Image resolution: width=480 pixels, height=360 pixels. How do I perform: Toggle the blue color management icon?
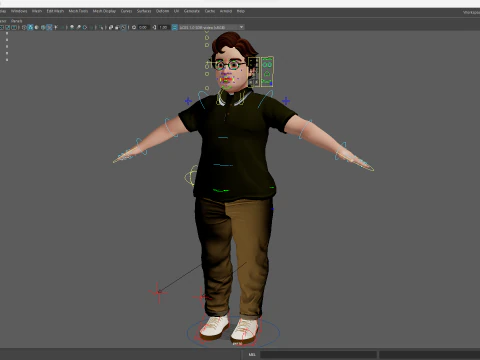click(x=174, y=27)
